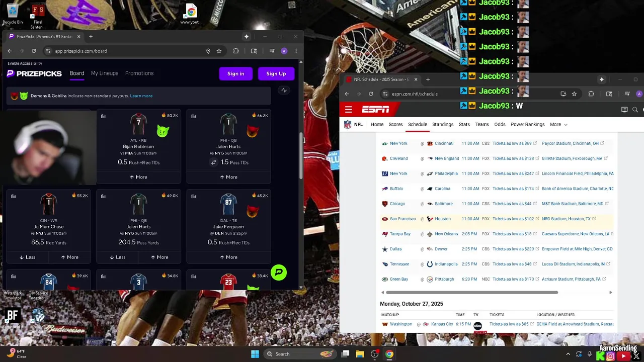
Task: Expand the More dropdown in ESPN NFL nav
Action: tap(558, 125)
